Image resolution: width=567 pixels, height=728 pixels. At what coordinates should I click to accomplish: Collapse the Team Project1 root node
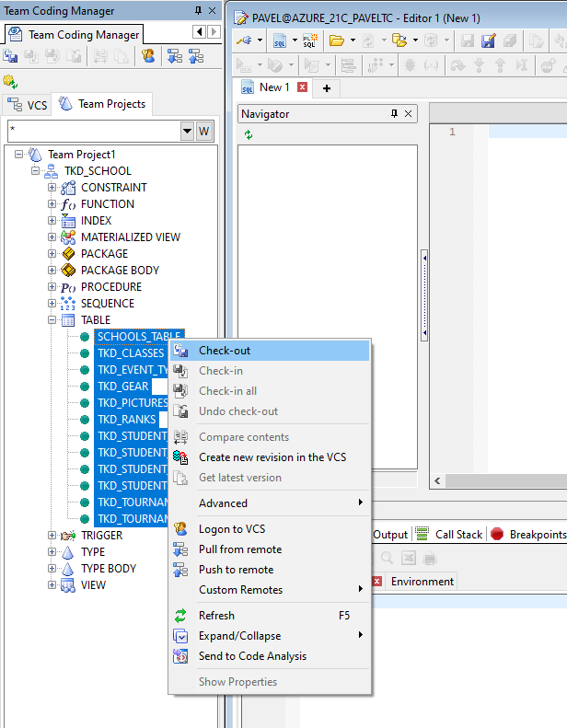[18, 154]
